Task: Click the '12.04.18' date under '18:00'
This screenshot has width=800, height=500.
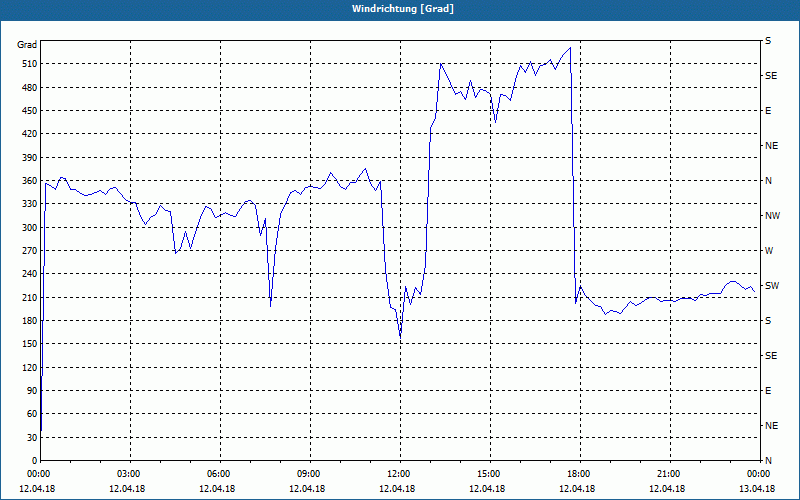Action: point(577,488)
